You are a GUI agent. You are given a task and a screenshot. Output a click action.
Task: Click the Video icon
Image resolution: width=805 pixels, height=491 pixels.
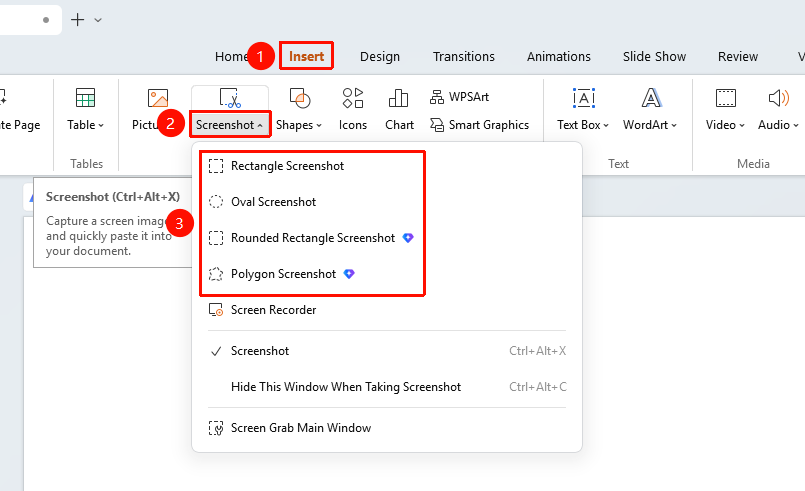[725, 98]
